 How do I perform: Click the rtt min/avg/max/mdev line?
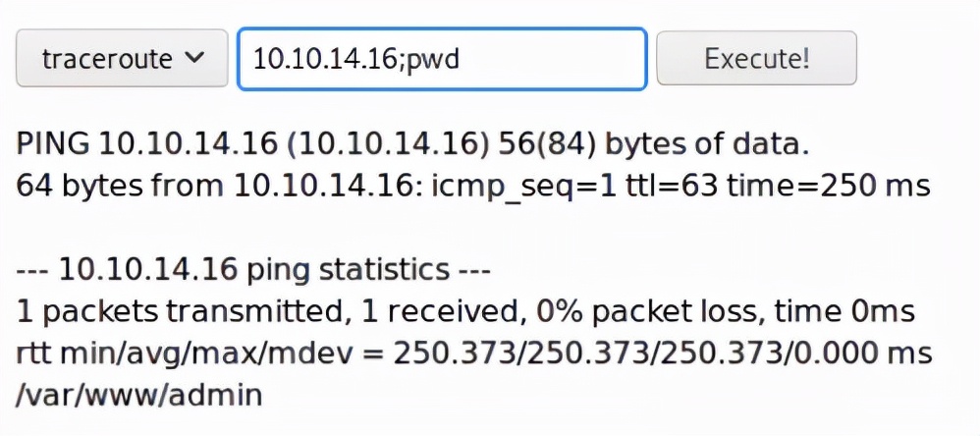474,353
